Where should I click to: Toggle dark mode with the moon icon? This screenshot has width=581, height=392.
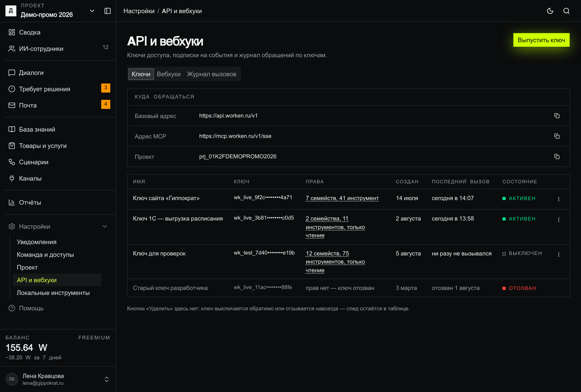coord(550,11)
